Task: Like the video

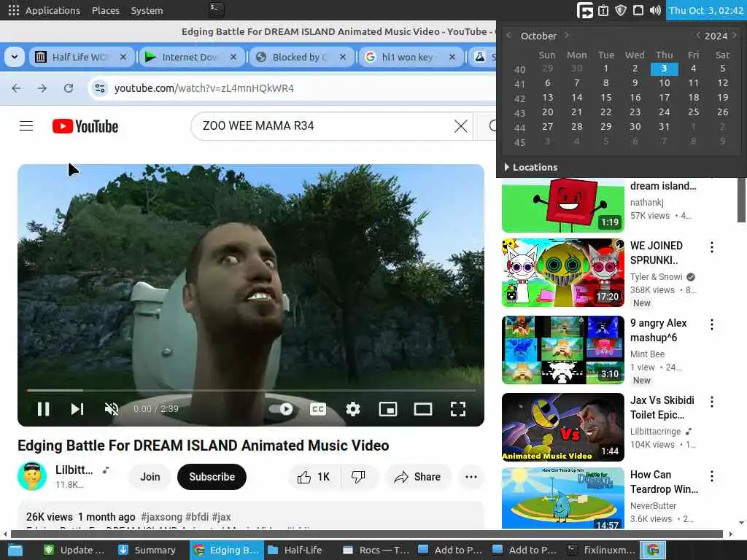Action: (x=314, y=477)
